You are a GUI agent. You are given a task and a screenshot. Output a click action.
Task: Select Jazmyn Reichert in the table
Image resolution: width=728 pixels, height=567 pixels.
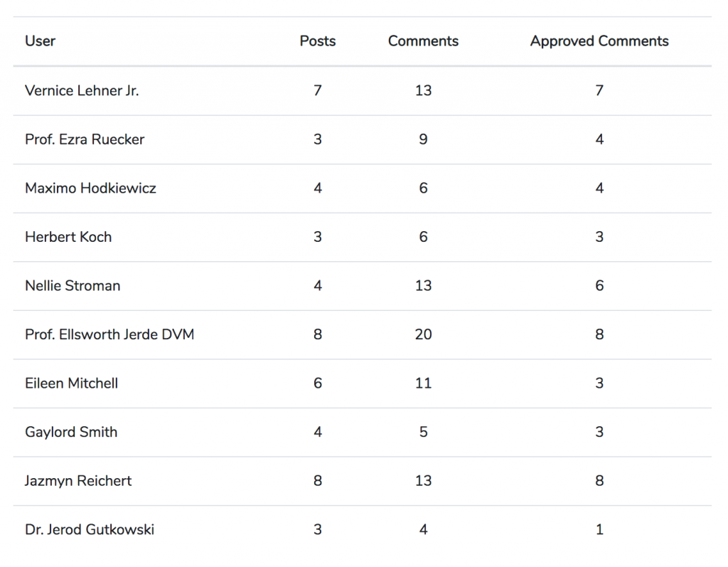tap(78, 481)
